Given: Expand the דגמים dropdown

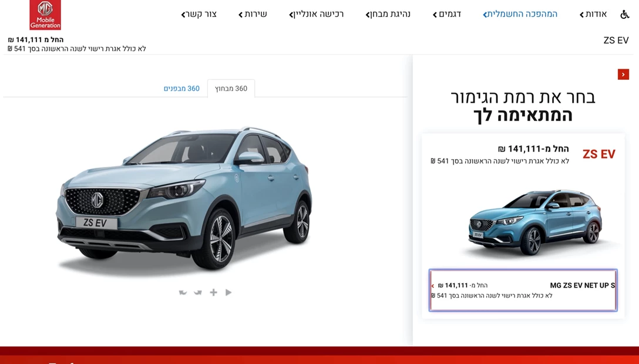Looking at the screenshot, I should (x=447, y=14).
